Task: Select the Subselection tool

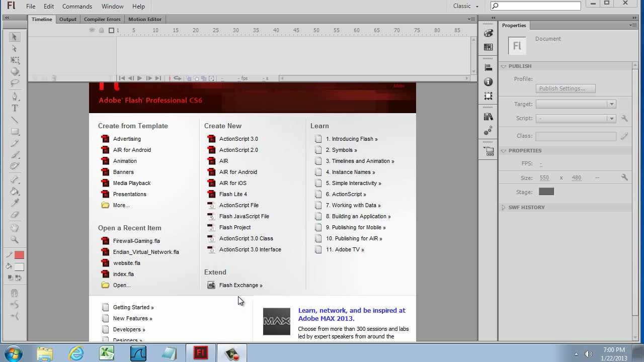Action: click(15, 49)
